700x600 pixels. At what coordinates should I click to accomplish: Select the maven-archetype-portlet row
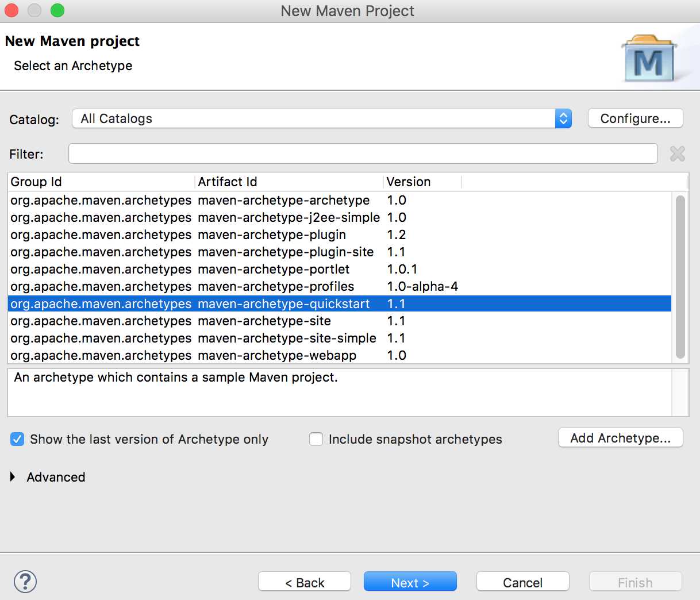coord(340,269)
